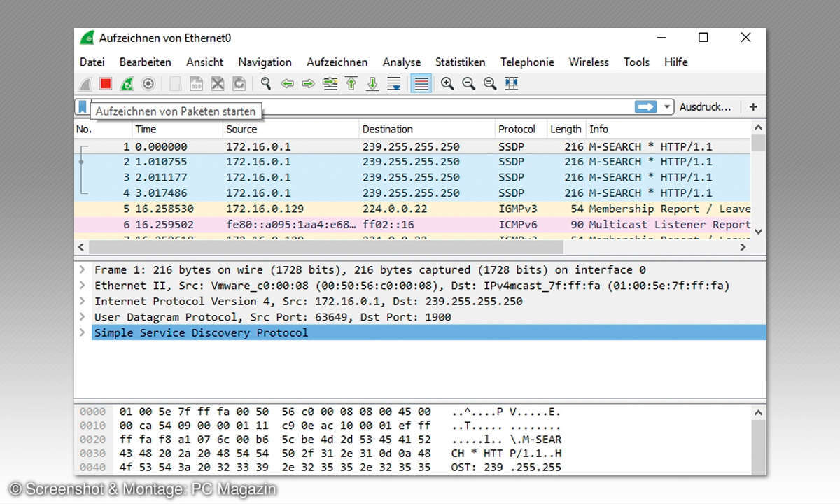Viewport: 840px width, 504px height.
Task: Open find packet magnifier tool
Action: [266, 84]
